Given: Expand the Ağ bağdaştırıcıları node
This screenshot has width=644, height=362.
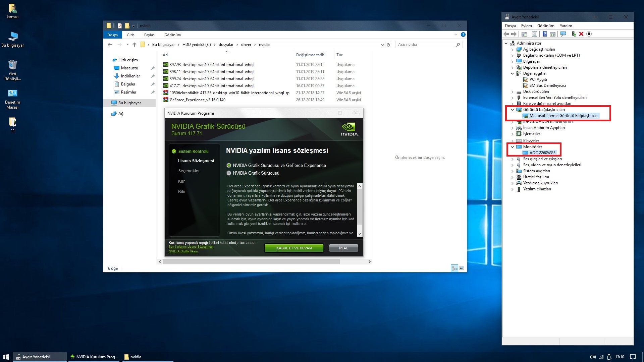Looking at the screenshot, I should pyautogui.click(x=512, y=49).
